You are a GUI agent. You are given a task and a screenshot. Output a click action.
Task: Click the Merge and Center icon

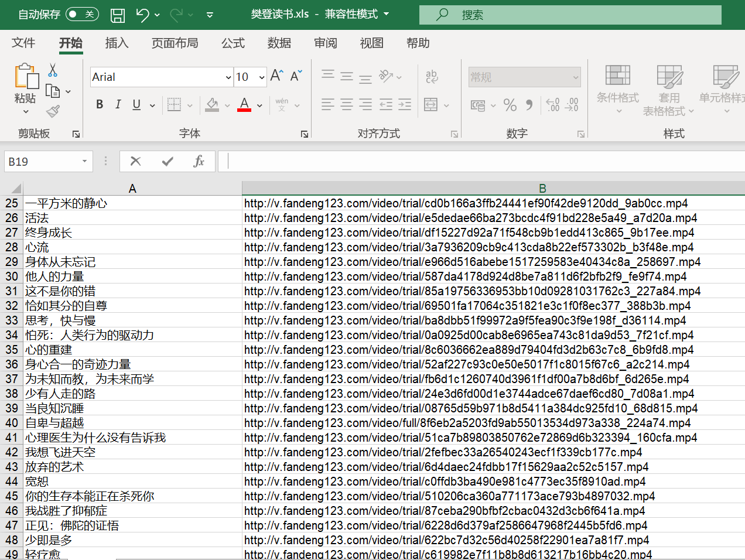click(430, 105)
